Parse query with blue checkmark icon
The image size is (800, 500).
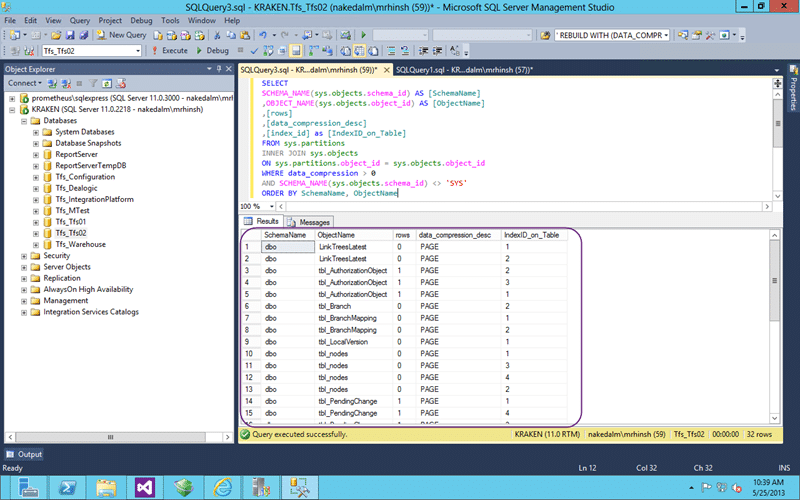[x=254, y=51]
